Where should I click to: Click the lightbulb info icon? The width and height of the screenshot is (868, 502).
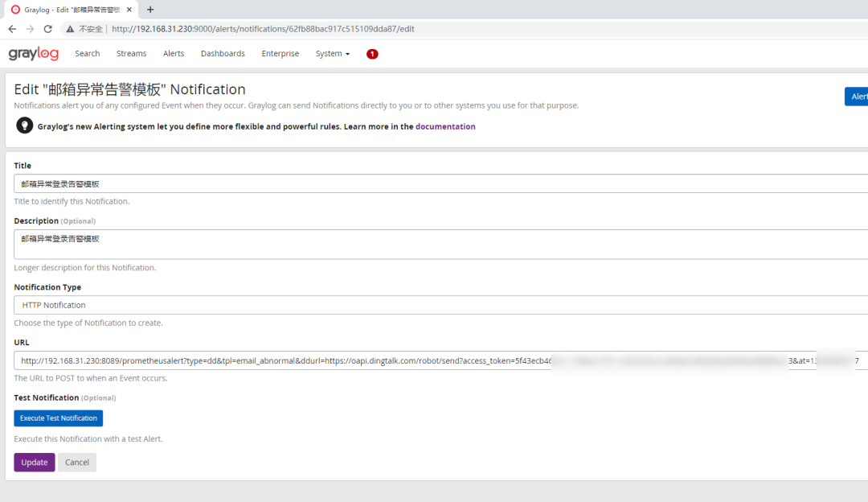24,125
